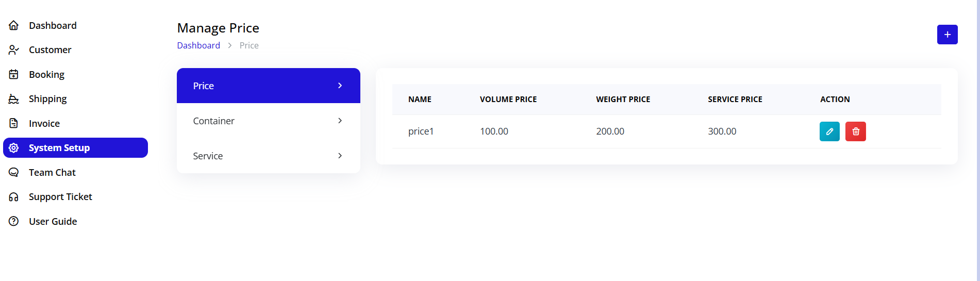Switch to the Service settings tab

(208, 156)
